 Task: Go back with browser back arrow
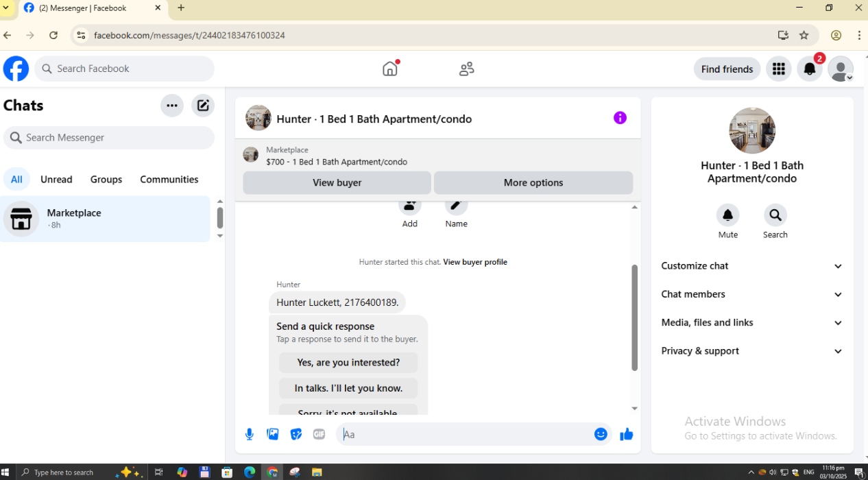7,35
